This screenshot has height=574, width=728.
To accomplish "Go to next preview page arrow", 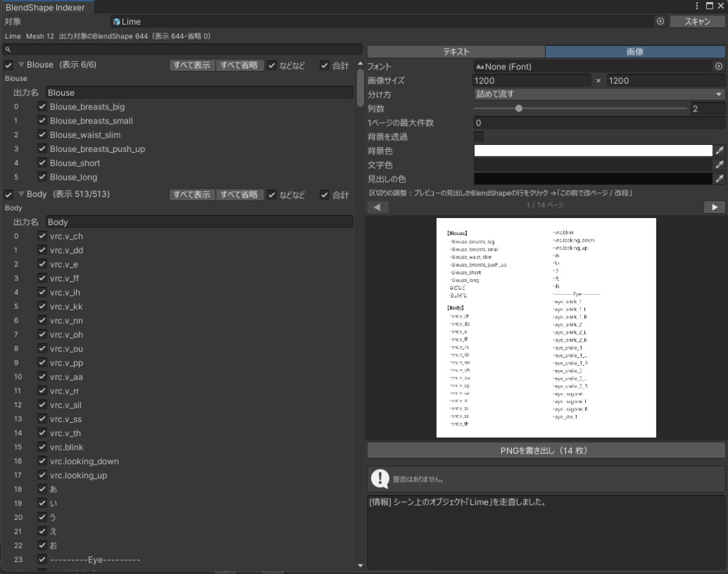I will click(714, 207).
